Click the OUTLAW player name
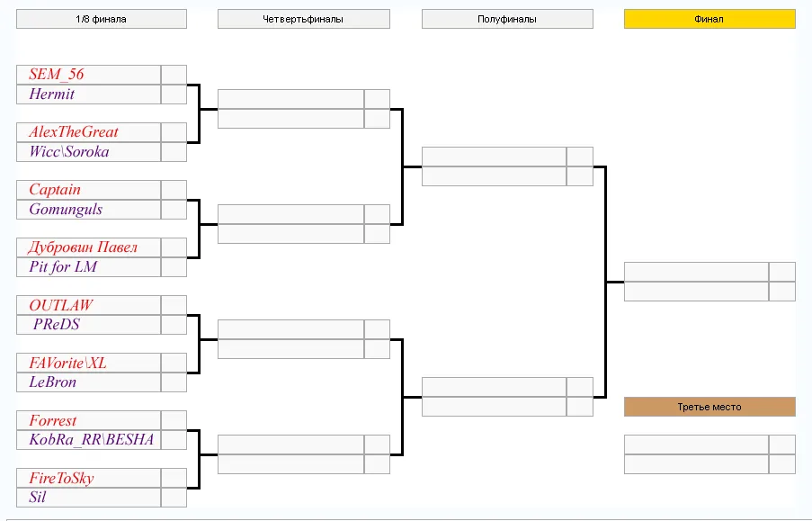 pyautogui.click(x=61, y=305)
